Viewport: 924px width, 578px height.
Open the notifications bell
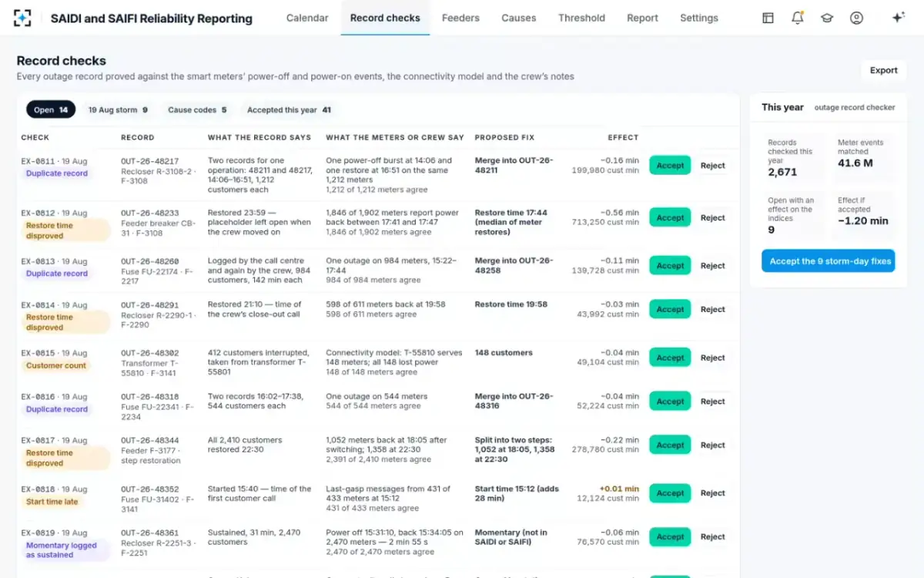pos(798,18)
